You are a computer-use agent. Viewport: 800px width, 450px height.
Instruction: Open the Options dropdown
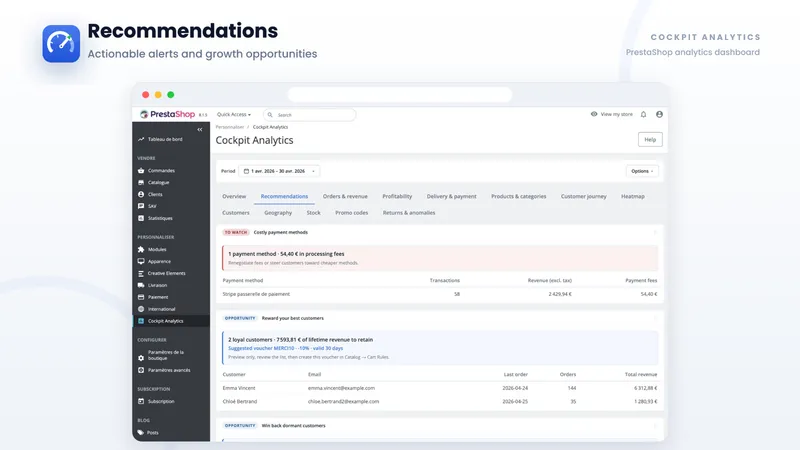point(642,171)
